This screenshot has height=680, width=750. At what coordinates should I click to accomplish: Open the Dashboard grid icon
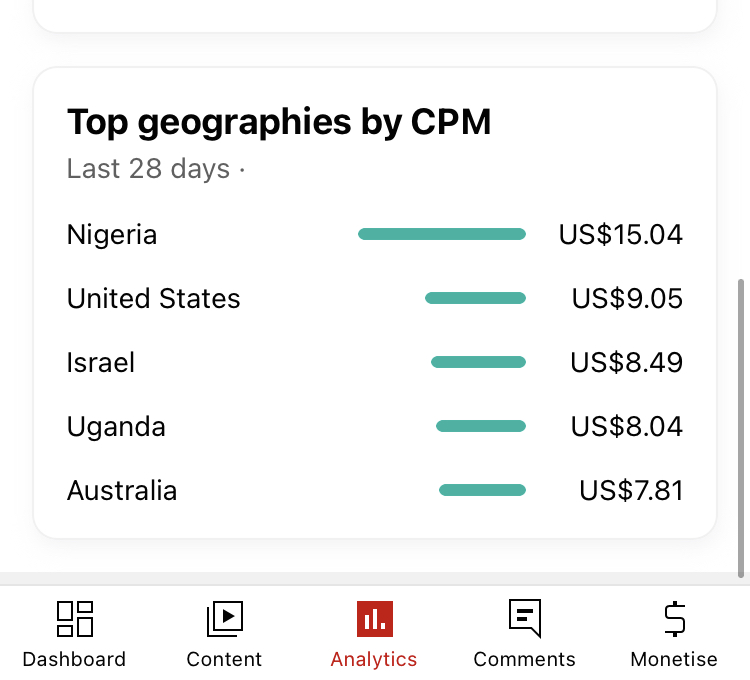pyautogui.click(x=75, y=619)
